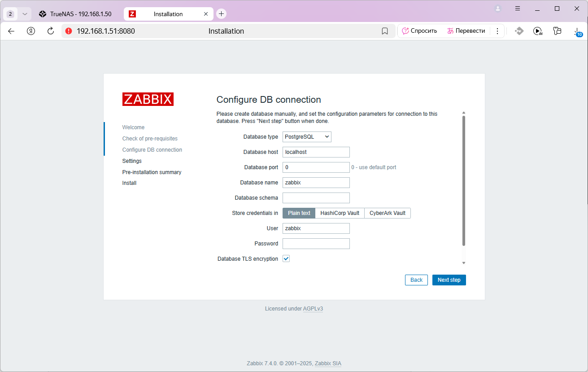Image resolution: width=588 pixels, height=372 pixels.
Task: Open the browser hamburger menu
Action: [x=518, y=9]
